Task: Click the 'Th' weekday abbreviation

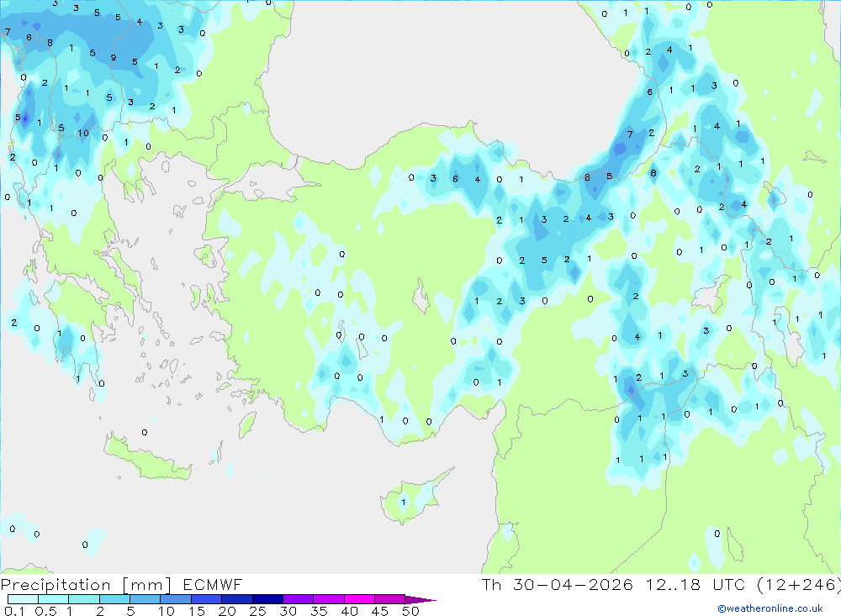Action: click(x=491, y=584)
